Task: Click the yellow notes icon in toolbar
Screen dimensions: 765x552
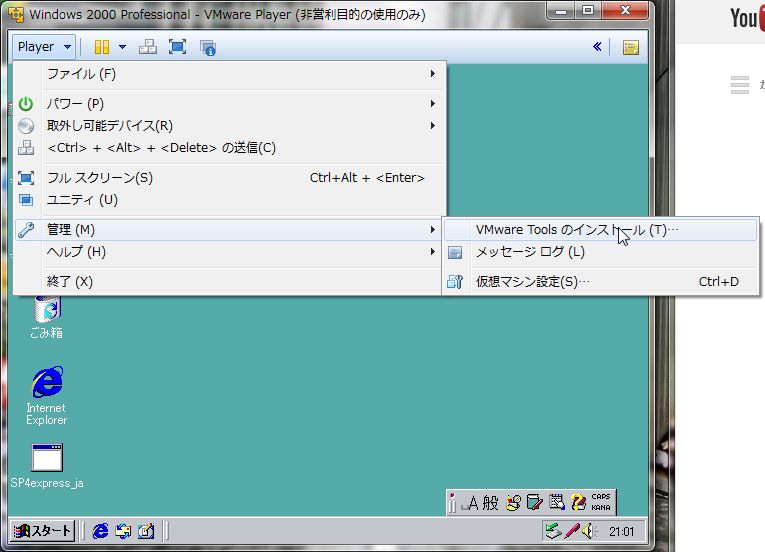Action: point(631,47)
